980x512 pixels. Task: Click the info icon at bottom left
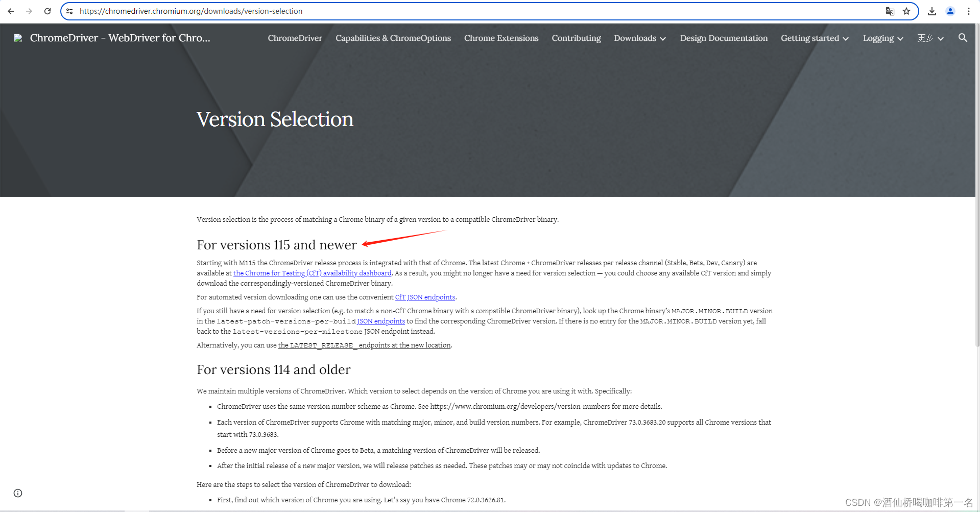click(18, 493)
